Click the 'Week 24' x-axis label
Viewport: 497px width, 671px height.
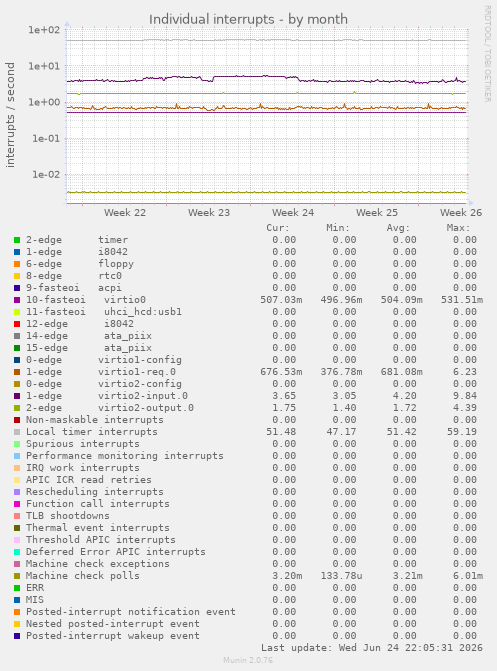click(x=293, y=212)
